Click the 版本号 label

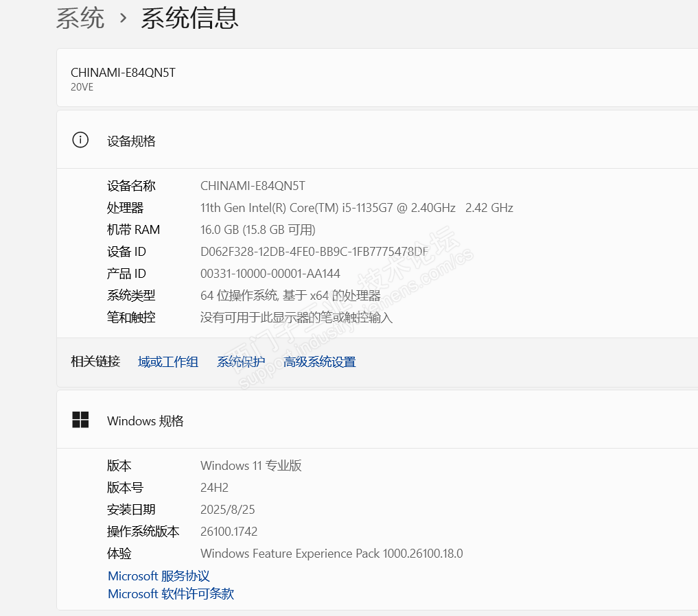[125, 488]
